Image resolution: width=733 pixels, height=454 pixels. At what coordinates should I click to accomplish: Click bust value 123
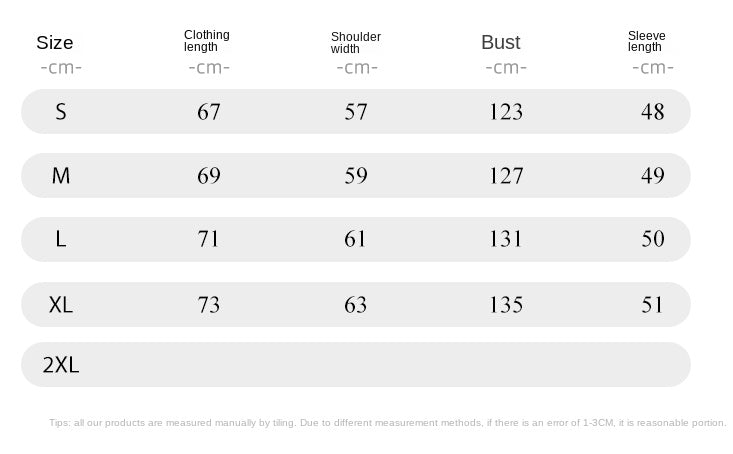click(x=506, y=112)
